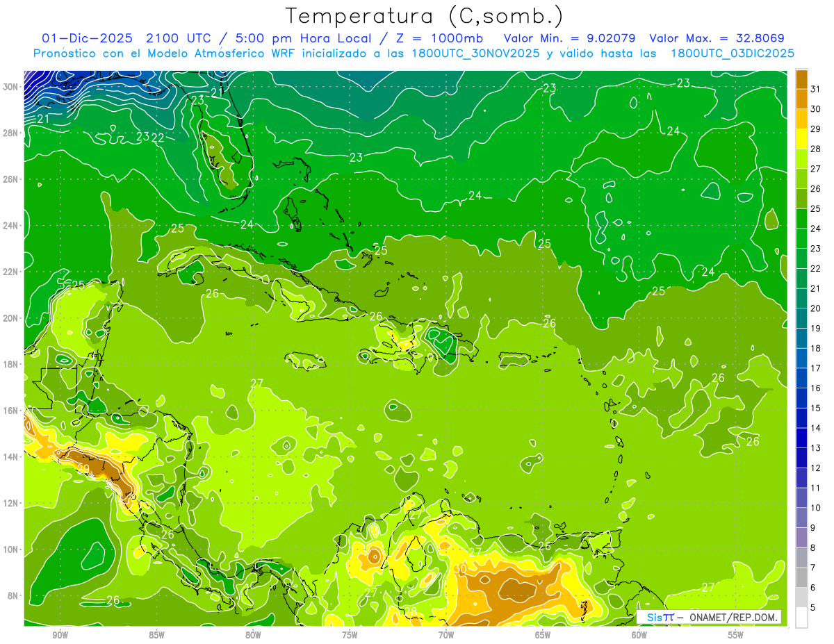834x644 pixels.
Task: Click the teal color bar segment between 19 and 20
Action: [801, 319]
